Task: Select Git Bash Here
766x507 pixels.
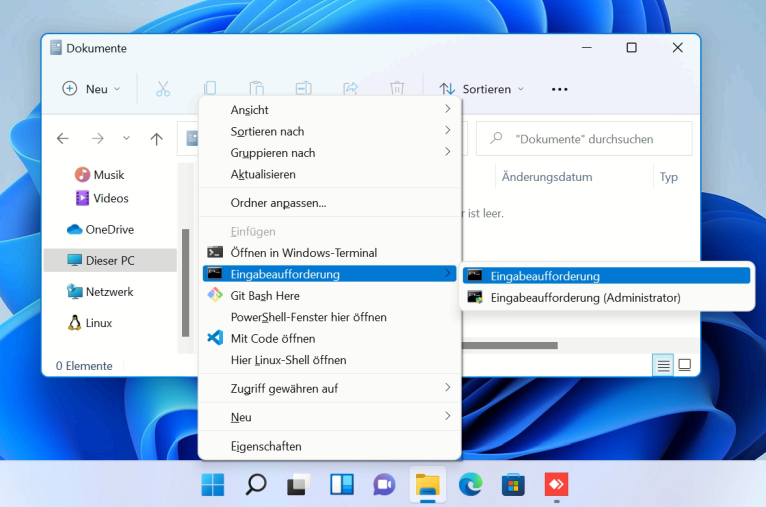Action: click(x=330, y=296)
